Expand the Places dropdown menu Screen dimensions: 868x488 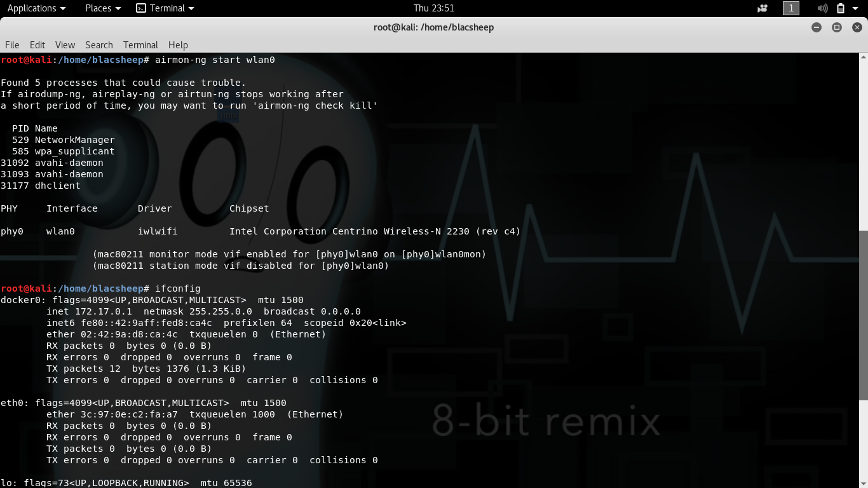[103, 8]
